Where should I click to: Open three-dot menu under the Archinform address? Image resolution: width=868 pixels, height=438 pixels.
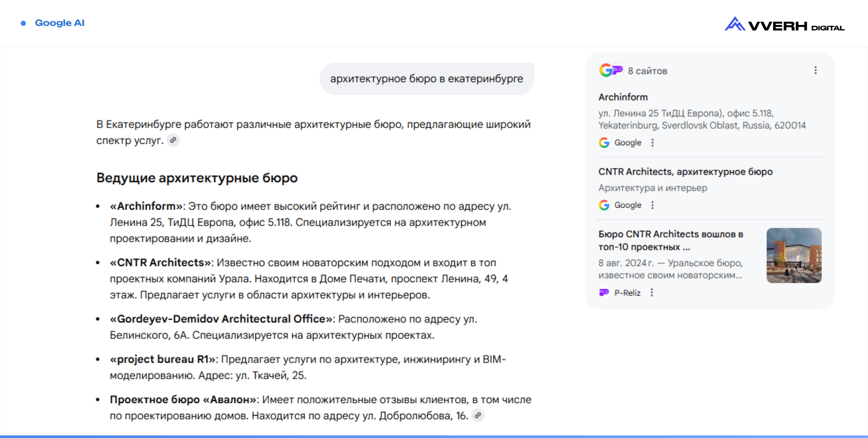(x=652, y=143)
